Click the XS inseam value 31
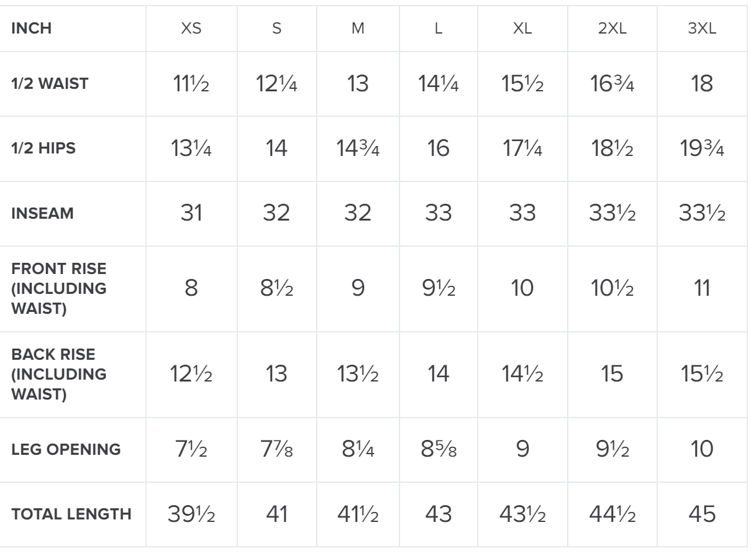This screenshot has width=756, height=553. point(191,214)
